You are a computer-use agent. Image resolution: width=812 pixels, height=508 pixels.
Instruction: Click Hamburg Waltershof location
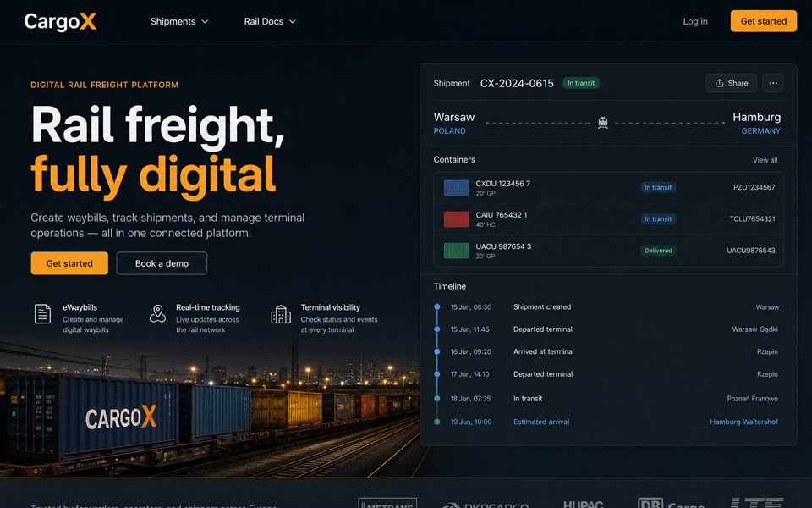click(x=743, y=422)
